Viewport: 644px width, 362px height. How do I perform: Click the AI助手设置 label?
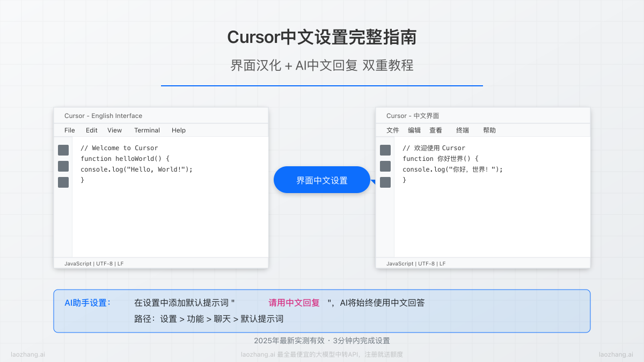tap(87, 303)
